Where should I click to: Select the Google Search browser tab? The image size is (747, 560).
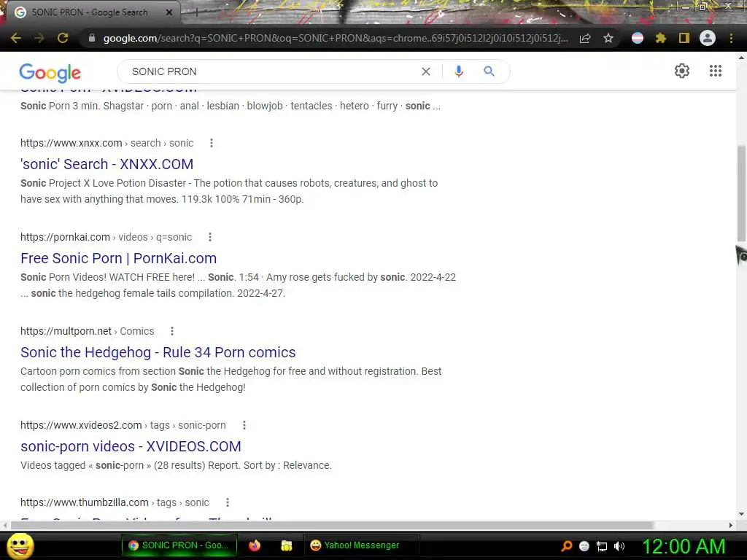coord(90,12)
